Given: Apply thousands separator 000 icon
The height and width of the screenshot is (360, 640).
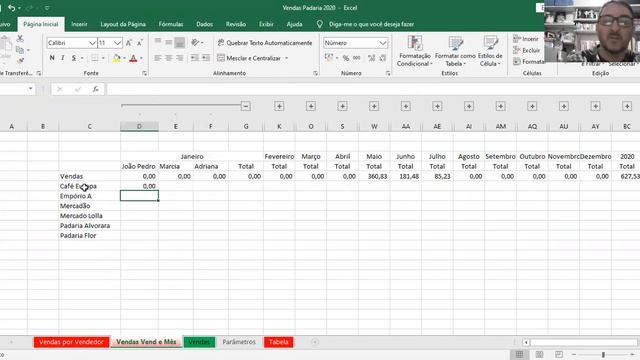Looking at the screenshot, I should coord(357,58).
